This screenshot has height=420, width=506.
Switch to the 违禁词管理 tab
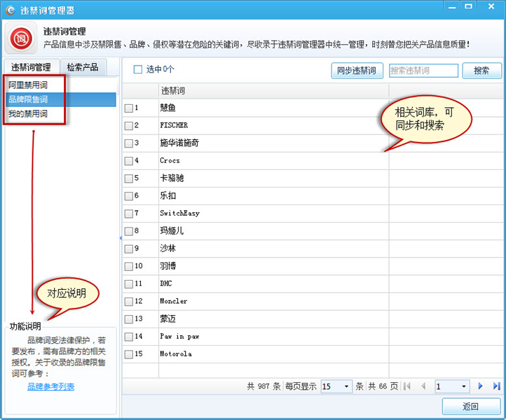32,67
